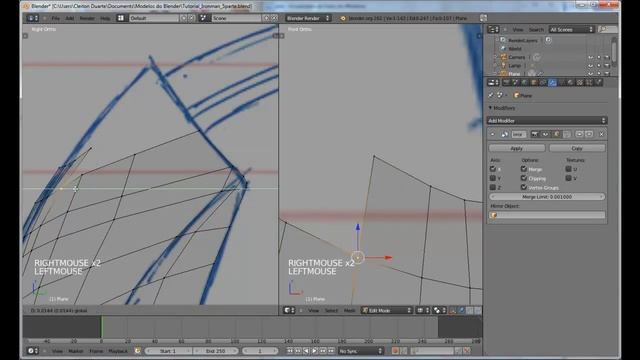
Task: Open the 3D viewport View menu
Action: [313, 311]
